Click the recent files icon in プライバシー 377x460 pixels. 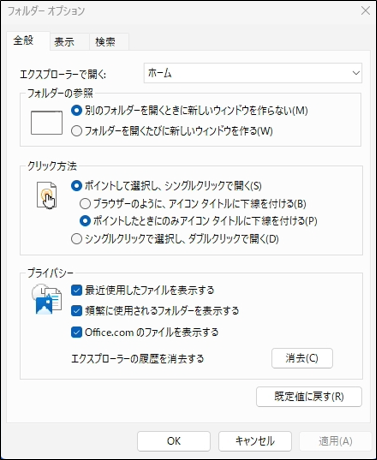pos(47,299)
